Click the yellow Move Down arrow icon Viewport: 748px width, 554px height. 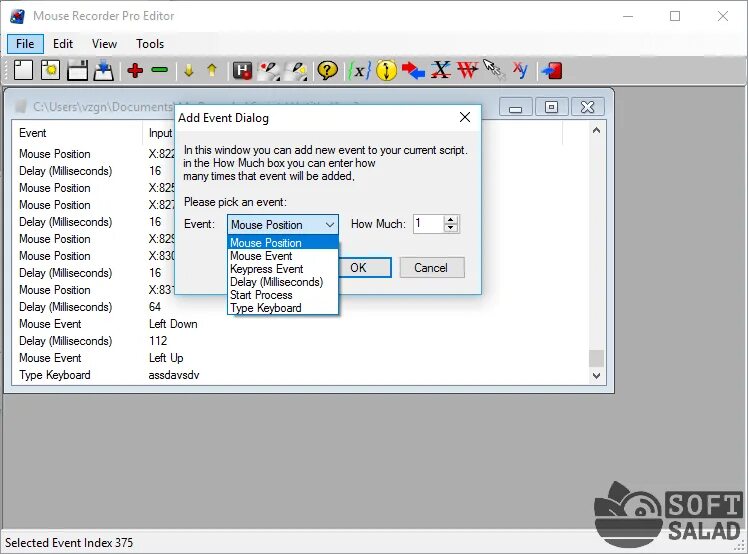pyautogui.click(x=189, y=71)
